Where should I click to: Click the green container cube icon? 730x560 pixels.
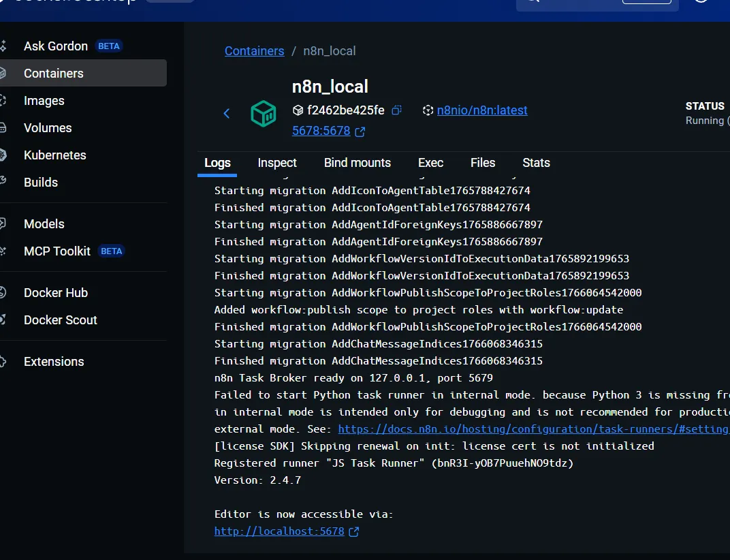[264, 113]
